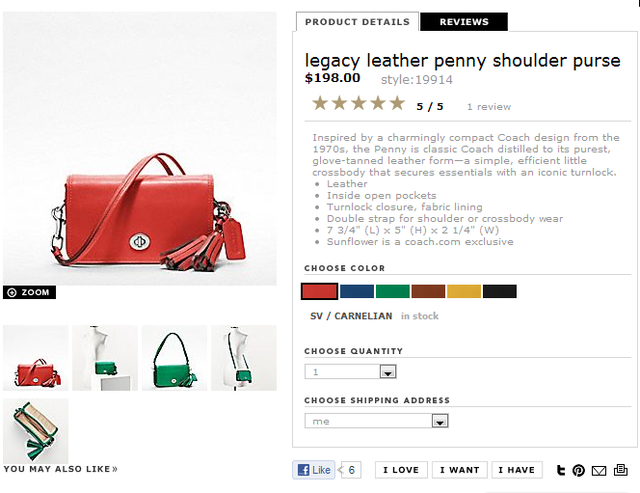Expand the shipping address dropdown
Image resolution: width=640 pixels, height=493 pixels.
(x=440, y=421)
